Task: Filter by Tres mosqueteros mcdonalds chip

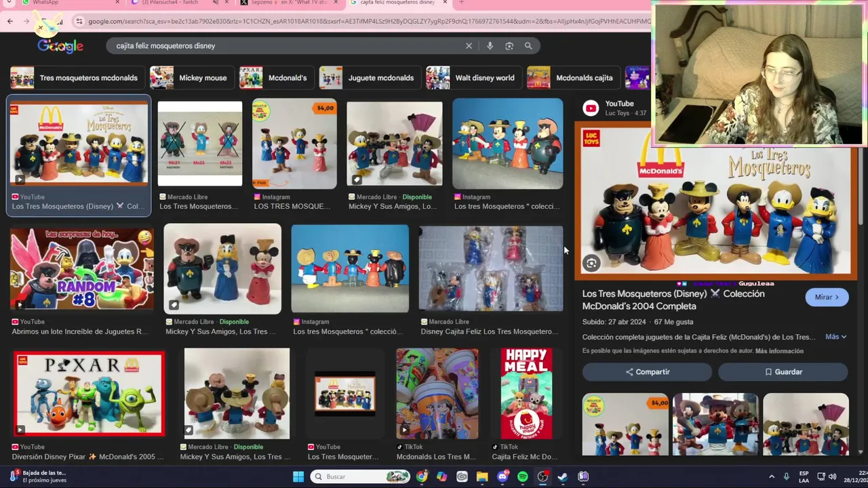Action: coord(76,78)
